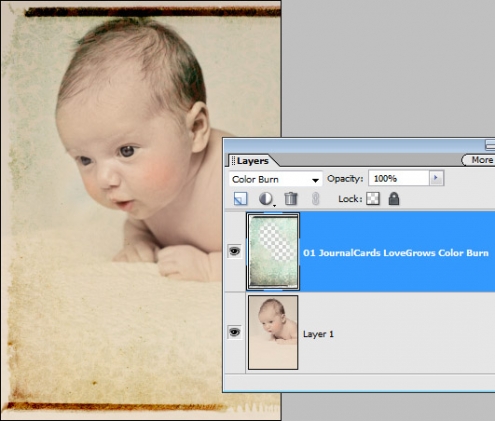Open the Opacity slider arrow
The image size is (495, 421).
tap(436, 178)
